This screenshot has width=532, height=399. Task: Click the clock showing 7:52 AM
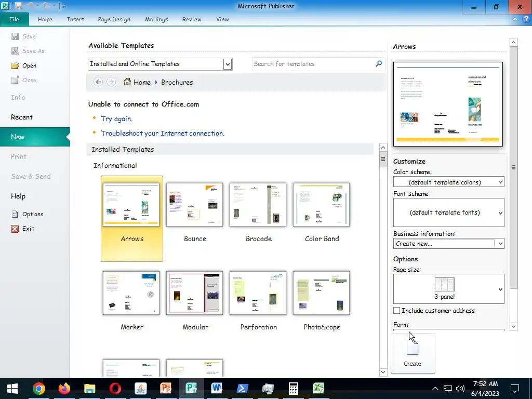(486, 384)
